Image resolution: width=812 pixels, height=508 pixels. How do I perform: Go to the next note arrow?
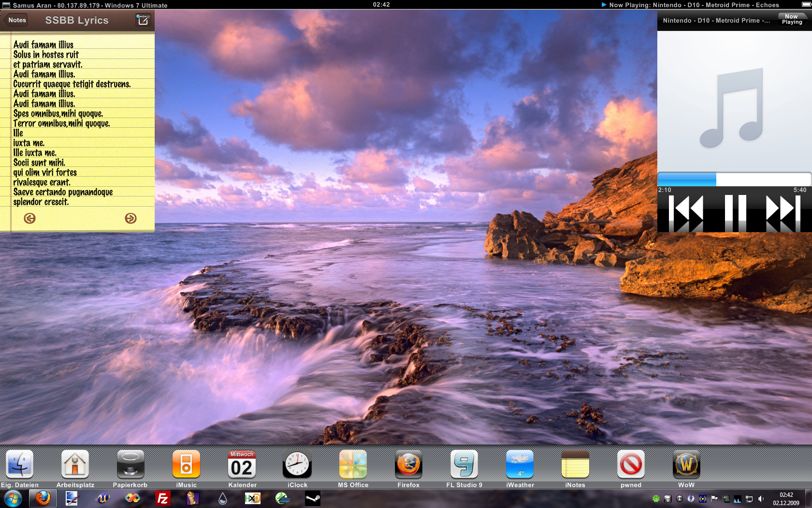click(x=130, y=218)
